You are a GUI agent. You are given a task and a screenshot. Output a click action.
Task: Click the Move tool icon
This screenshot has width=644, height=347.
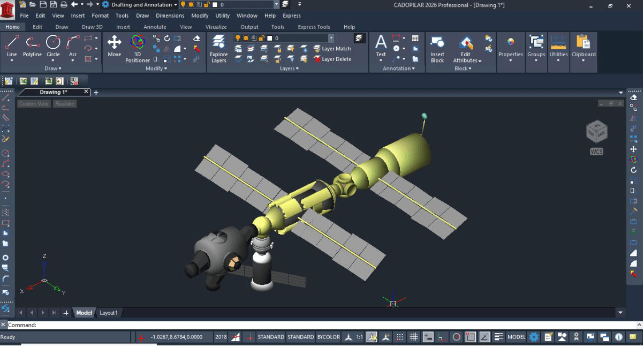[114, 46]
